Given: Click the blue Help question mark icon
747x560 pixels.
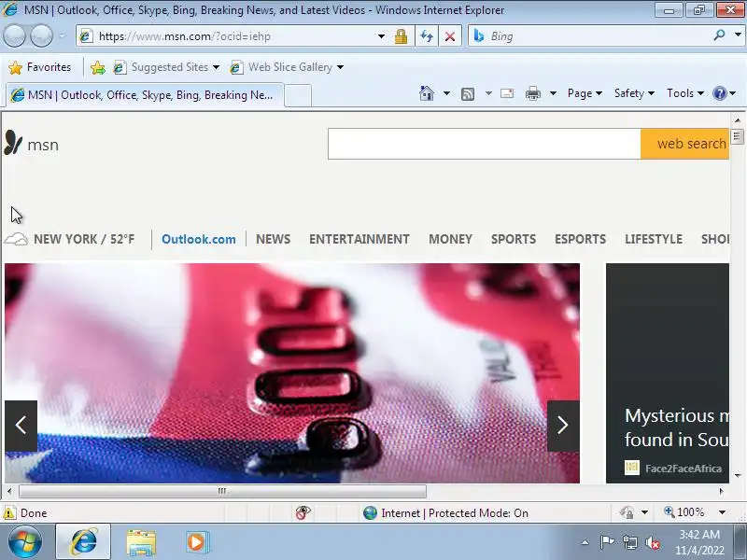Looking at the screenshot, I should pos(719,93).
